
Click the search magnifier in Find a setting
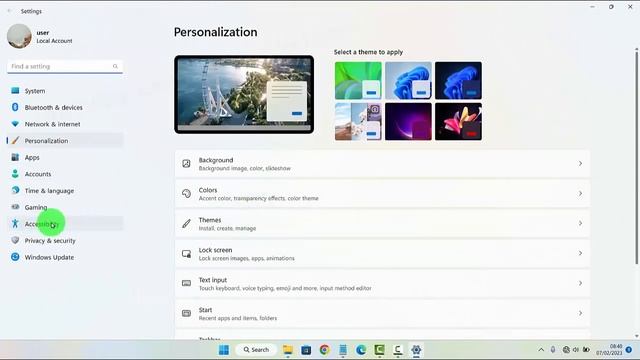(x=115, y=66)
